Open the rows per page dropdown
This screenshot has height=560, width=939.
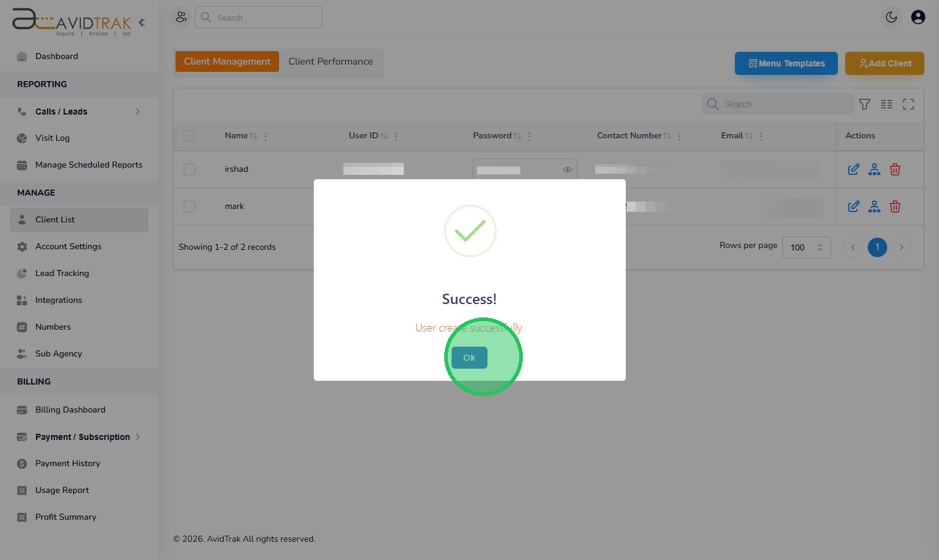806,247
